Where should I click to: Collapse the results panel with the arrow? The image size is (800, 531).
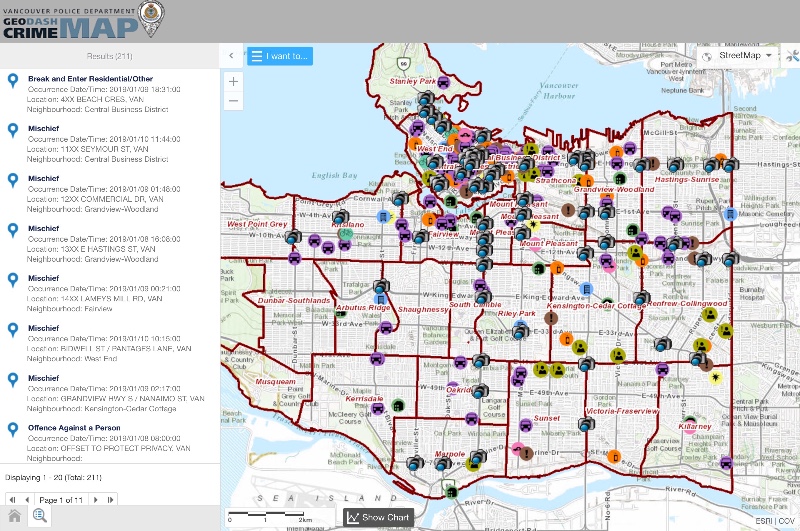pyautogui.click(x=231, y=55)
